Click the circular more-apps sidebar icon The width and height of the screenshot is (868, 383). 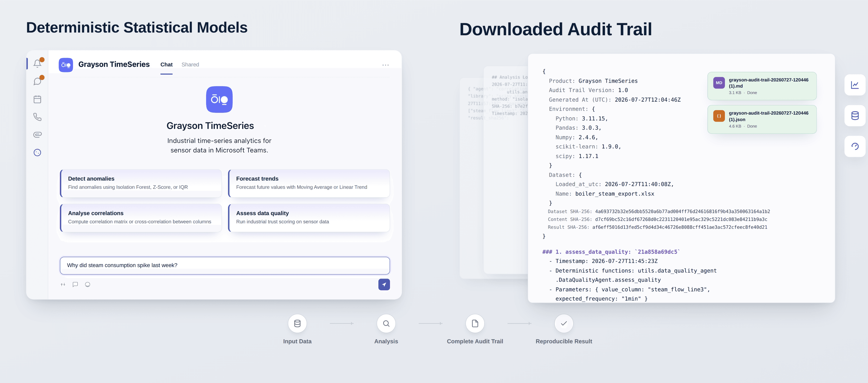point(37,153)
